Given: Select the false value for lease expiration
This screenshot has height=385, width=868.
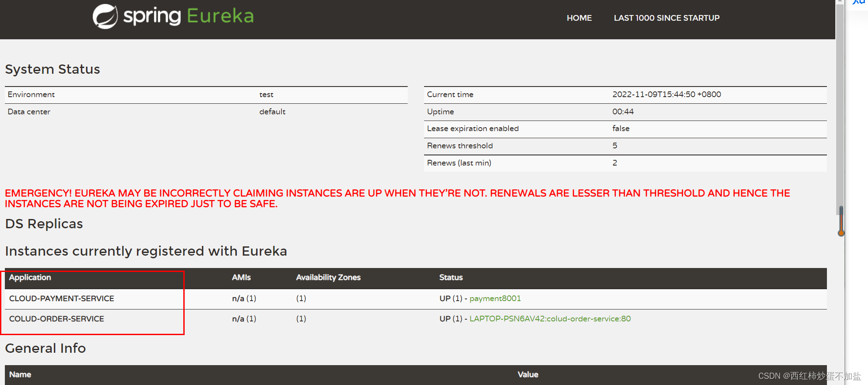Looking at the screenshot, I should click(621, 128).
